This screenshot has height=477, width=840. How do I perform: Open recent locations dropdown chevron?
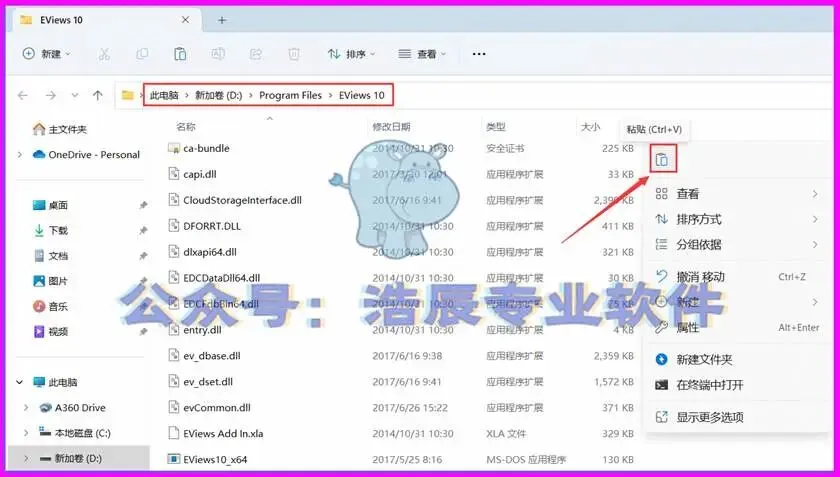point(75,95)
